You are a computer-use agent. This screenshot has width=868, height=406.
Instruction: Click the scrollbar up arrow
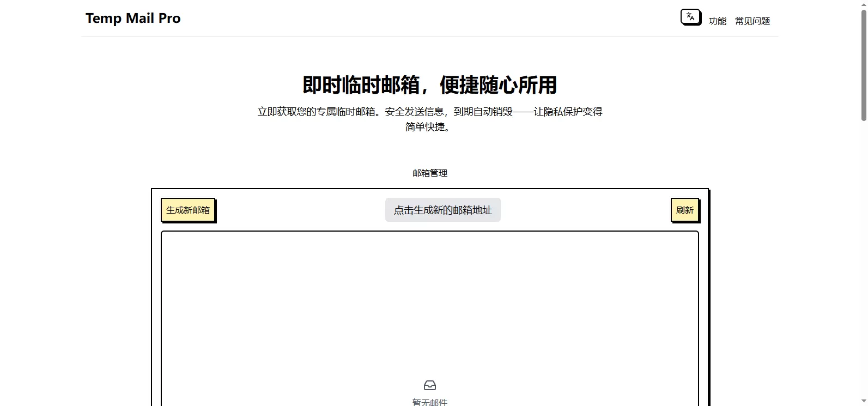pyautogui.click(x=863, y=4)
